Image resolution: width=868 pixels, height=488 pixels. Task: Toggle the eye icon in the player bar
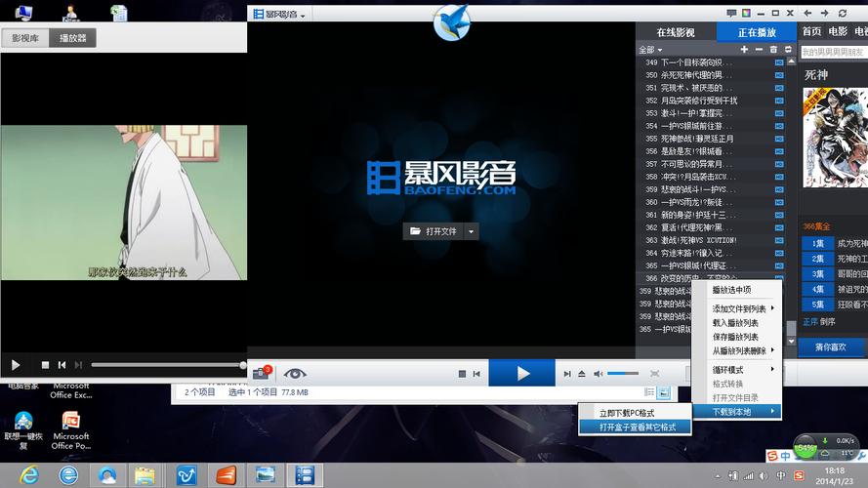295,374
